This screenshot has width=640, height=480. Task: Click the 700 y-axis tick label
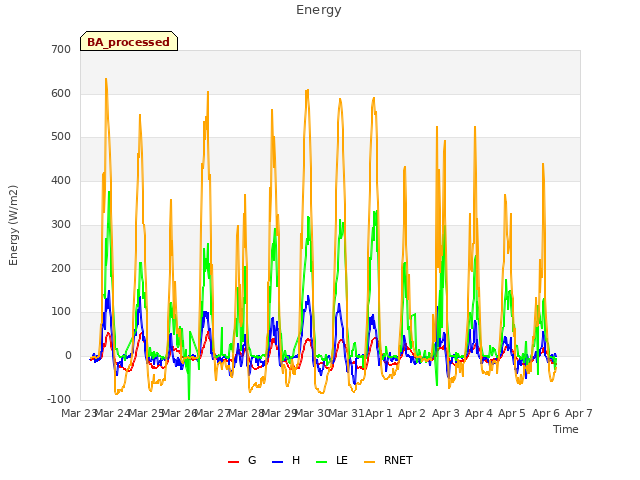[61, 49]
